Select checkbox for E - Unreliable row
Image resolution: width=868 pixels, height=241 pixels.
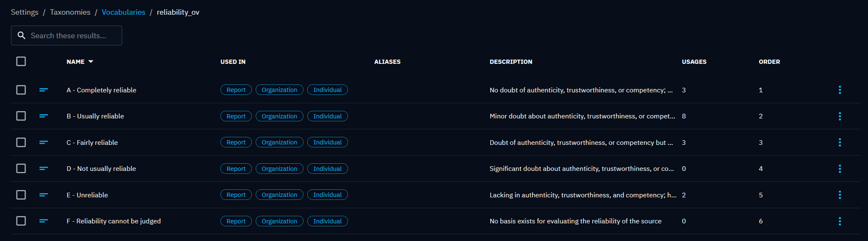click(21, 195)
